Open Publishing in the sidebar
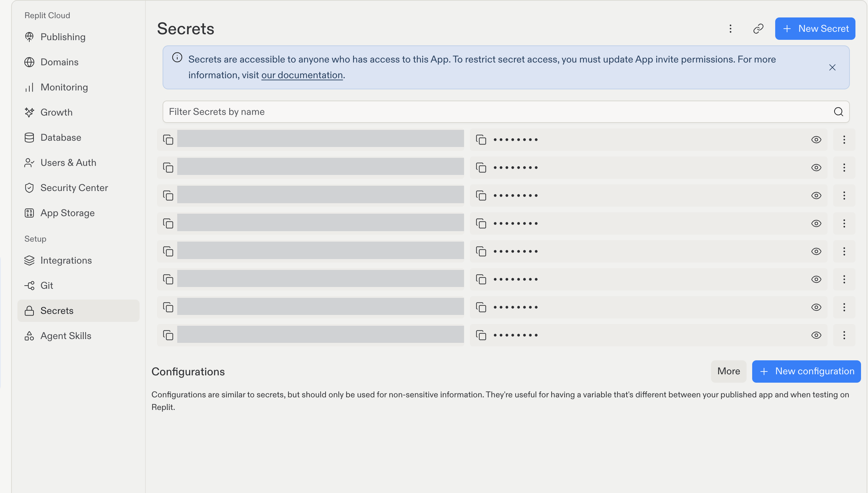 pyautogui.click(x=78, y=37)
